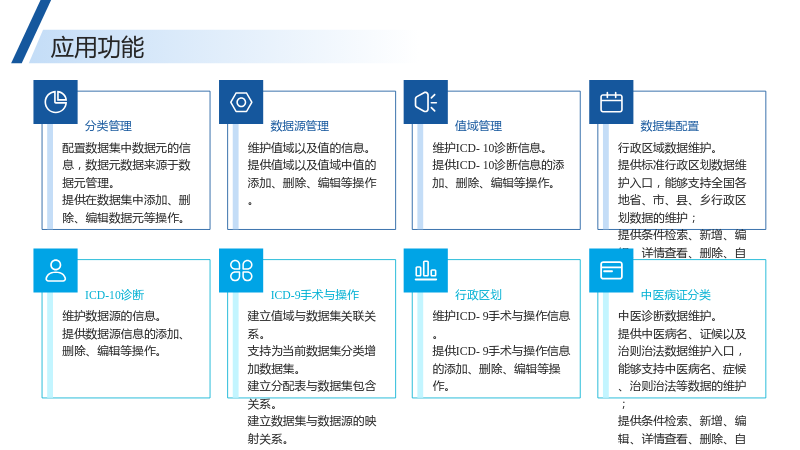
Task: Click the hexagon icon above 数据源管理
Action: [x=241, y=102]
